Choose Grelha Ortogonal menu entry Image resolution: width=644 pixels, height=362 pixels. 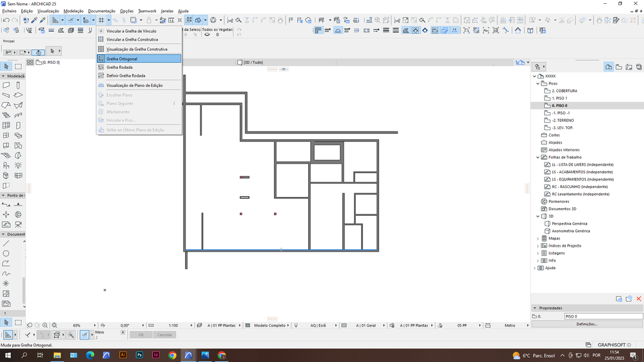tap(139, 59)
